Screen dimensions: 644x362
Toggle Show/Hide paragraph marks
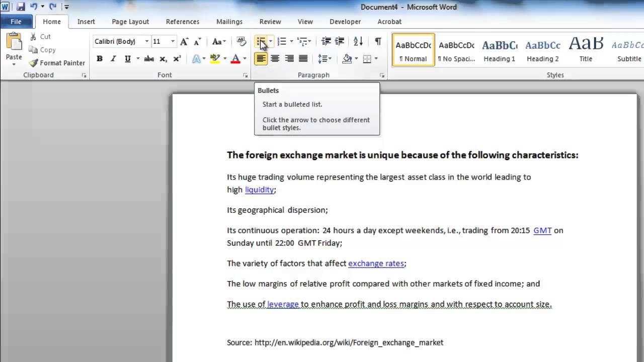(378, 42)
